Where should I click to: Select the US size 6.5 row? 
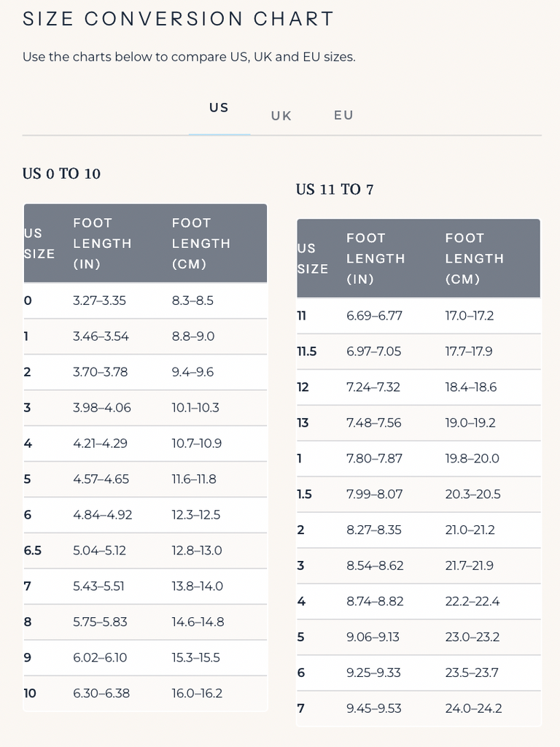145,551
